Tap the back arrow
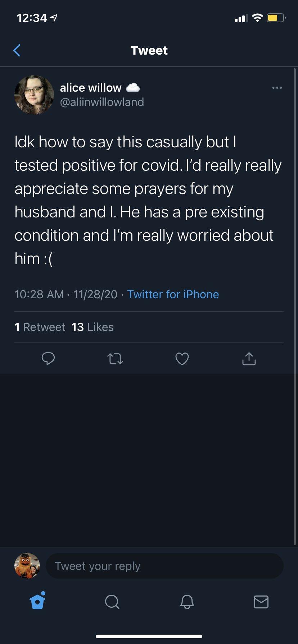 [x=17, y=50]
